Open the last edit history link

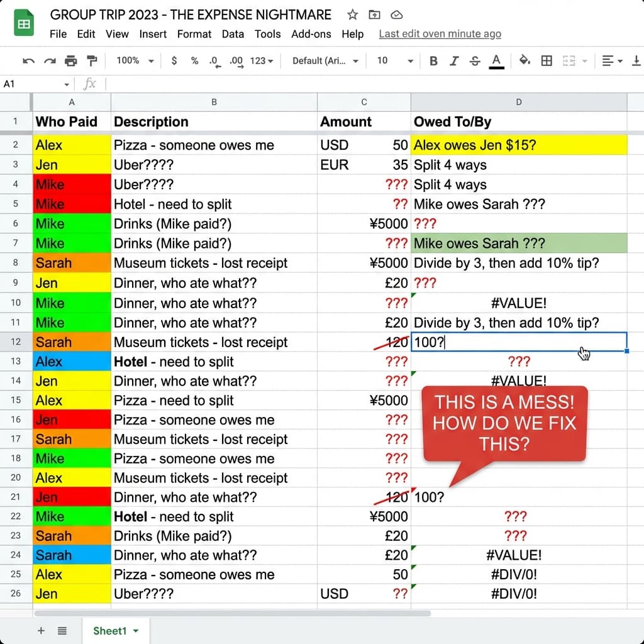point(440,34)
